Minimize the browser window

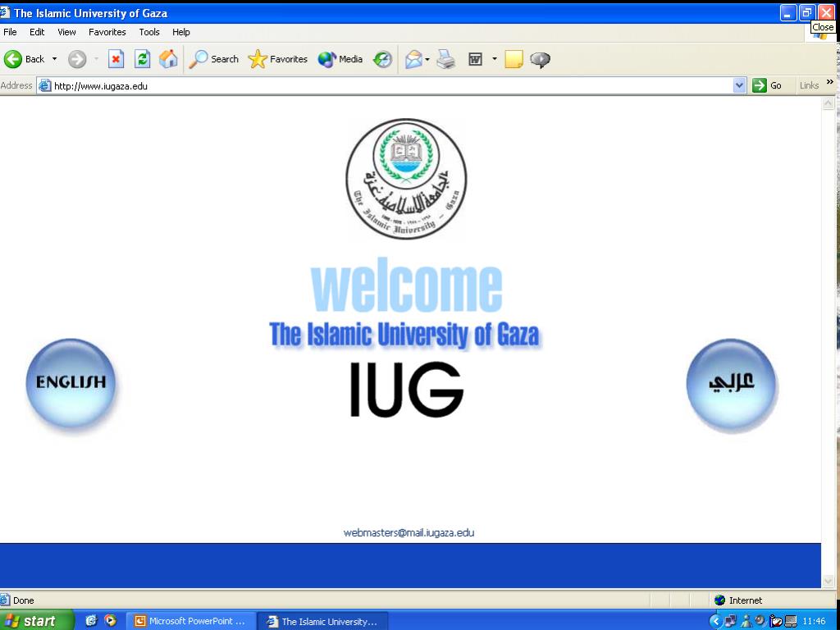pos(788,13)
